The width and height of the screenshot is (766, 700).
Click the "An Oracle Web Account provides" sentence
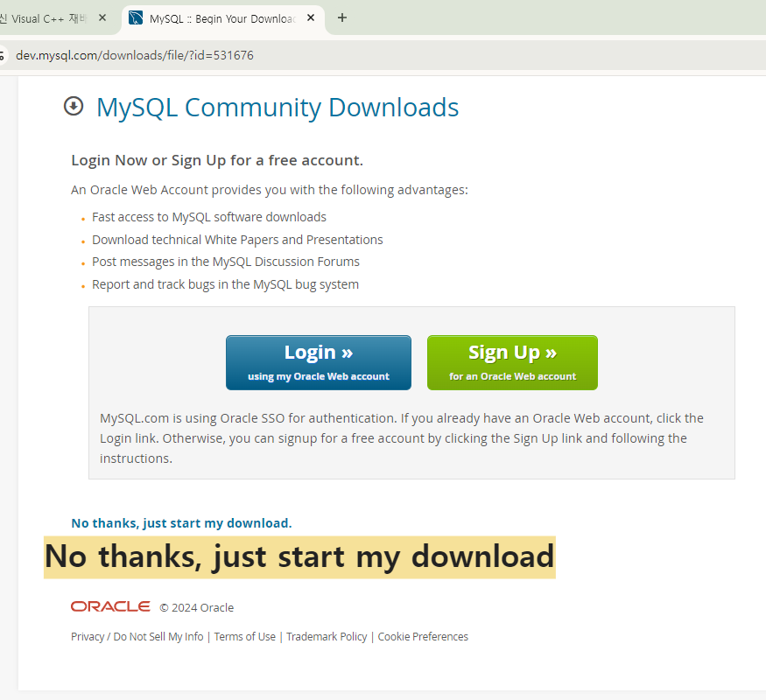pyautogui.click(x=270, y=190)
